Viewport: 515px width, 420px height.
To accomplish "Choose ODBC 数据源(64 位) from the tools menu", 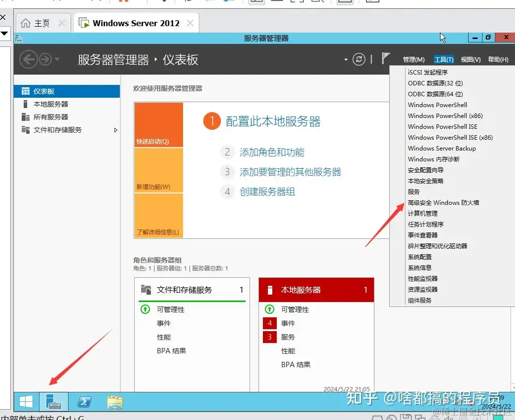I will pos(436,94).
